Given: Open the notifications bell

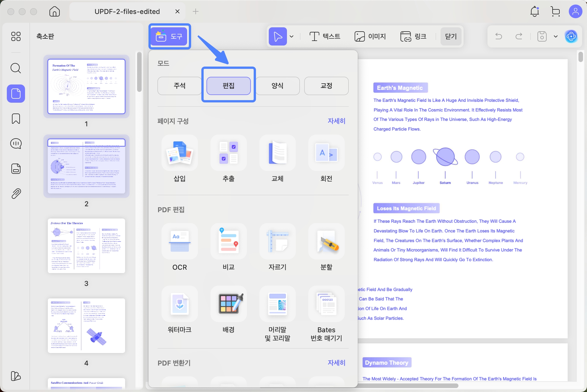Looking at the screenshot, I should [x=535, y=11].
